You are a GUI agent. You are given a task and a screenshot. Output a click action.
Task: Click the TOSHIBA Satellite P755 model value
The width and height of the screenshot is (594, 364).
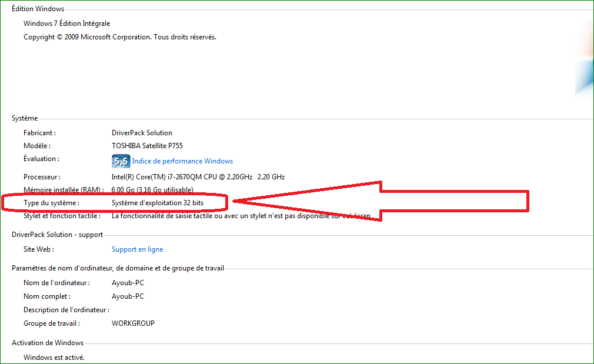[x=147, y=146]
